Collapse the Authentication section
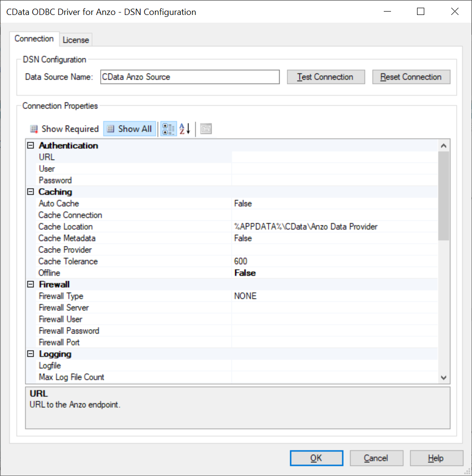472x476 pixels. (30, 145)
